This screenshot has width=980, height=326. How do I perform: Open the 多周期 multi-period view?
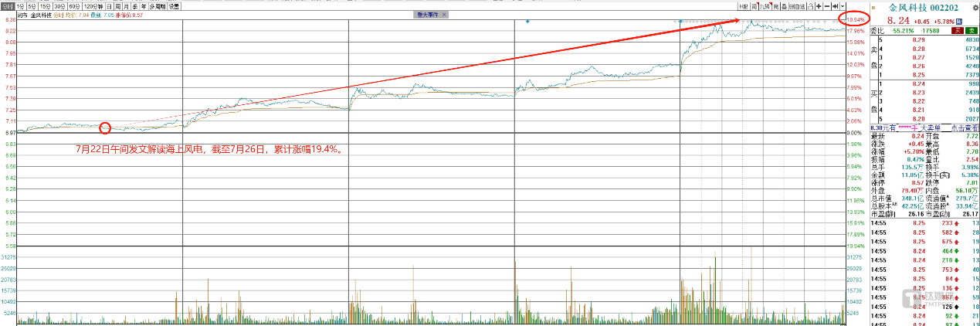[157, 6]
